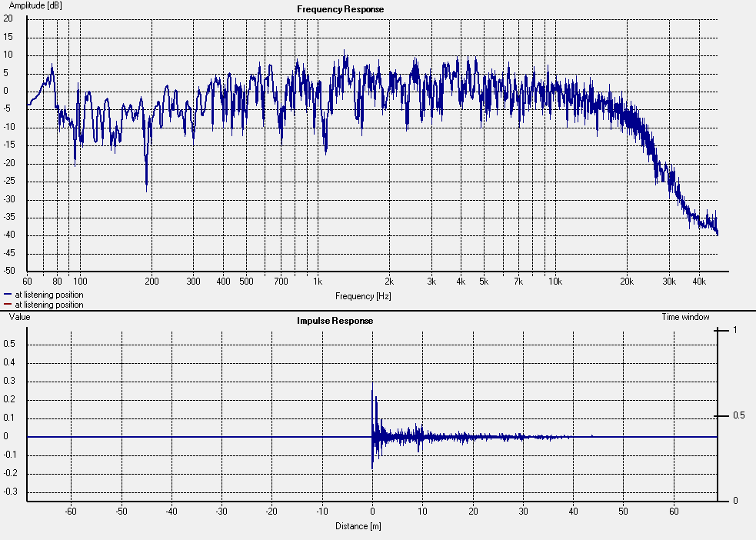Click the time window tick marked 1
The height and width of the screenshot is (540, 756).
click(x=734, y=330)
